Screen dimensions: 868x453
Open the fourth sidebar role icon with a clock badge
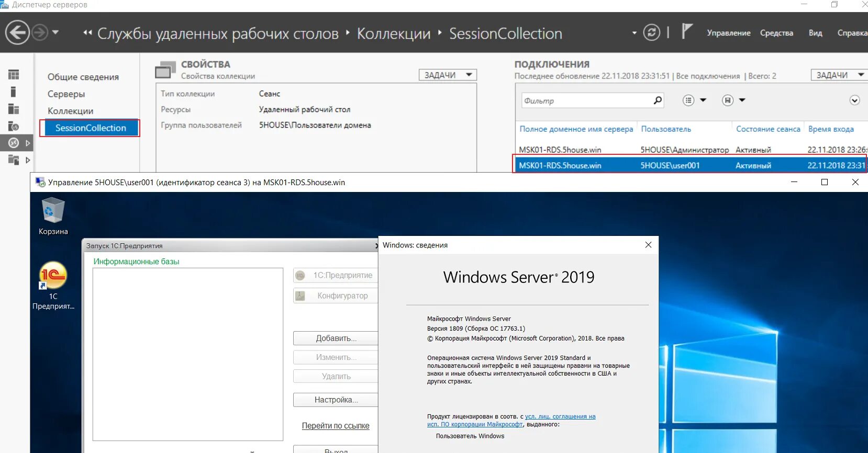14,126
